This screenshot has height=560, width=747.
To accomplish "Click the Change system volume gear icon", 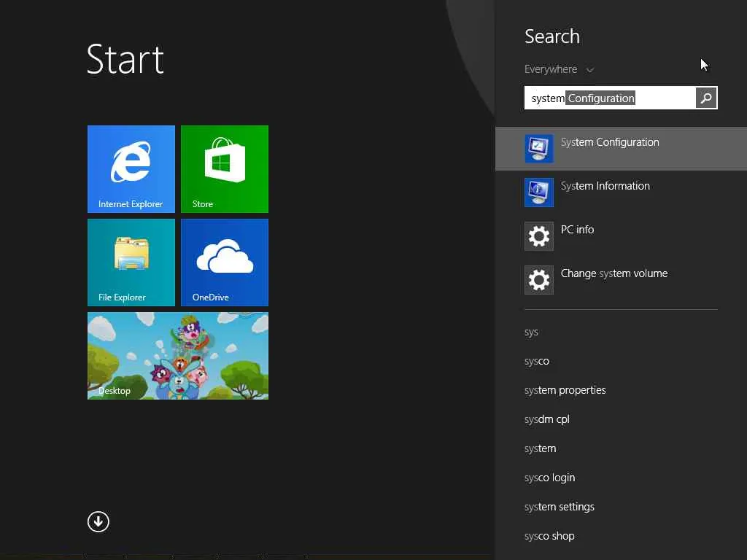I will tap(539, 280).
